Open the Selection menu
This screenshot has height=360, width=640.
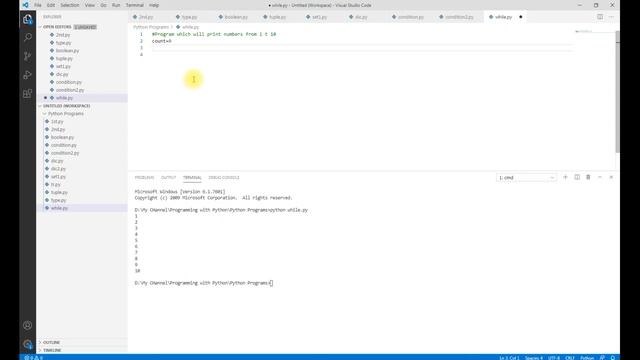click(x=70, y=5)
